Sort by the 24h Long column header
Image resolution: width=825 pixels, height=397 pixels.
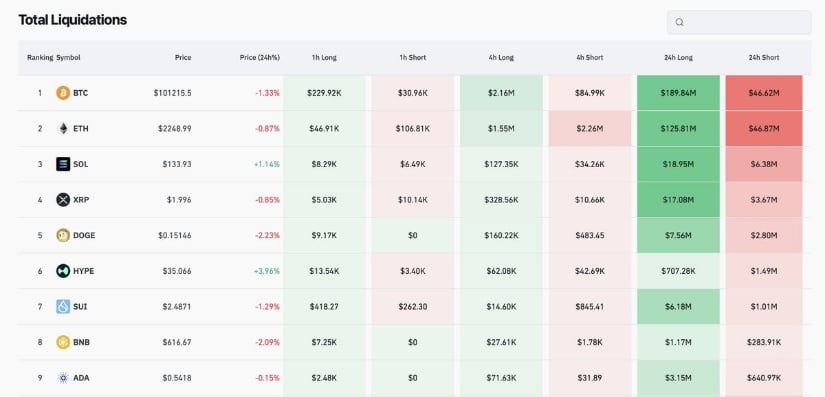point(678,57)
